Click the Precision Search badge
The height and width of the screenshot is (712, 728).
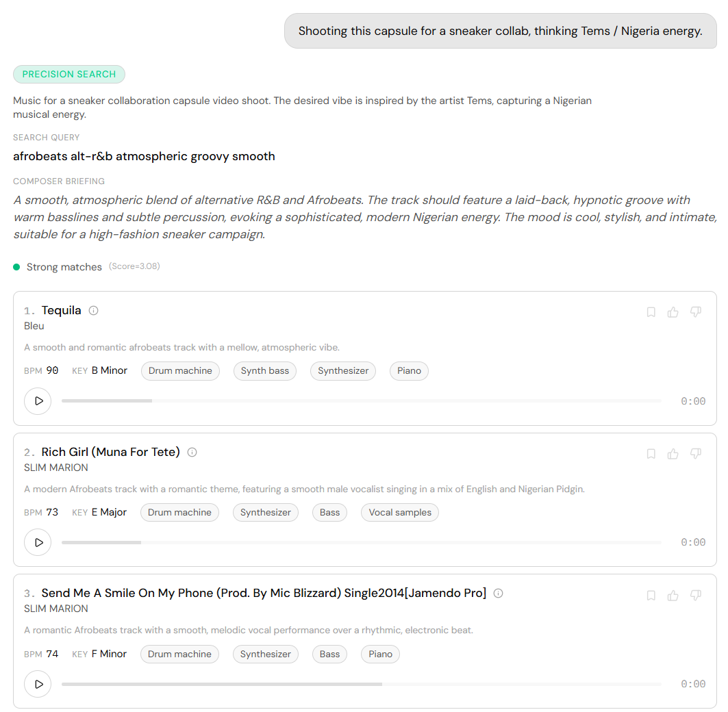[69, 74]
